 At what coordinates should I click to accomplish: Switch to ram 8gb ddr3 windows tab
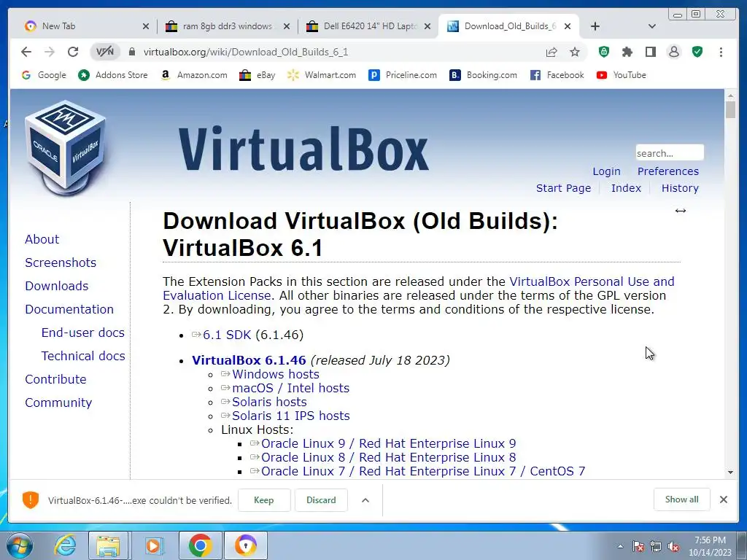coord(228,26)
